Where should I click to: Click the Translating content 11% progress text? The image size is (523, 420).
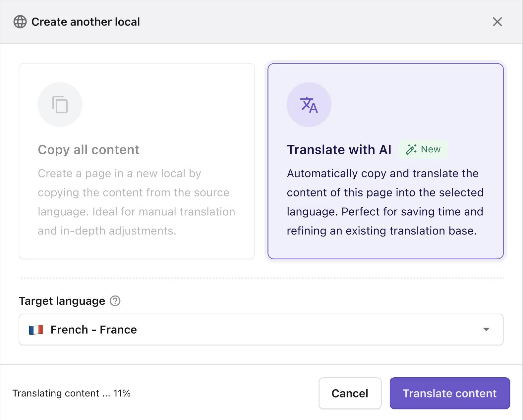pyautogui.click(x=72, y=393)
